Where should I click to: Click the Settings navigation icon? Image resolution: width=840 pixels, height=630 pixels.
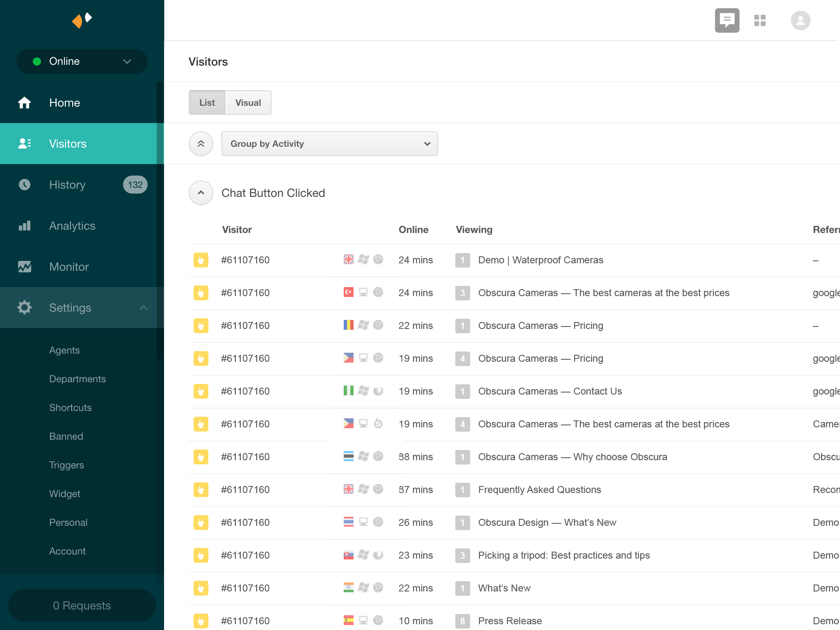click(x=25, y=308)
